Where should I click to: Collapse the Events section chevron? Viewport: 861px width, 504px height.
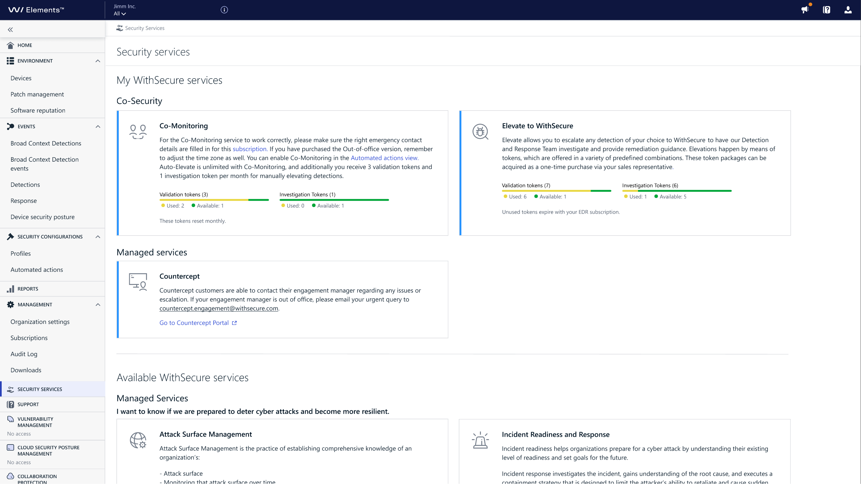(98, 127)
